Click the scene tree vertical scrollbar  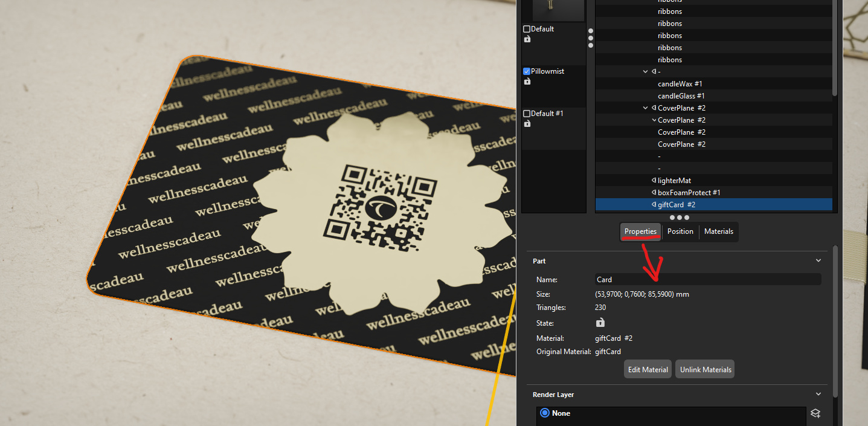[x=835, y=48]
